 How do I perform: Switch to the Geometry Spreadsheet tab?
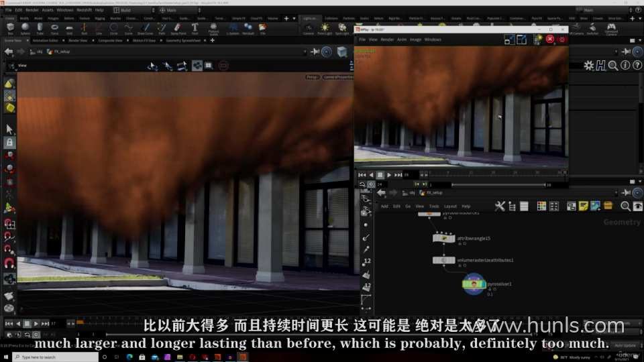pyautogui.click(x=183, y=41)
